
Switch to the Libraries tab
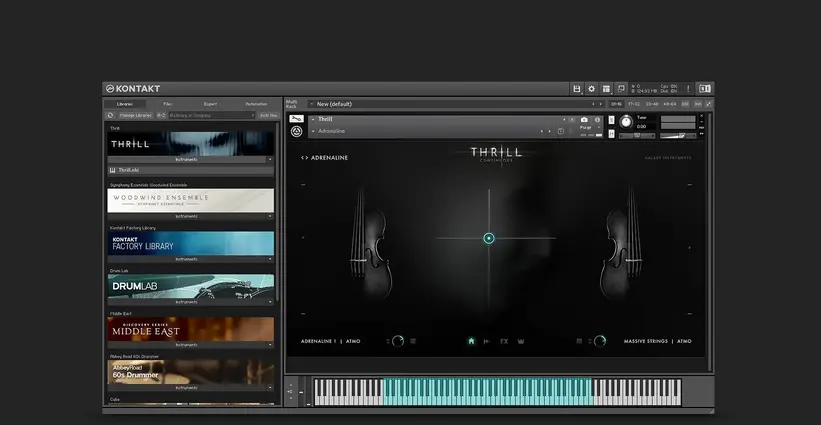point(125,104)
